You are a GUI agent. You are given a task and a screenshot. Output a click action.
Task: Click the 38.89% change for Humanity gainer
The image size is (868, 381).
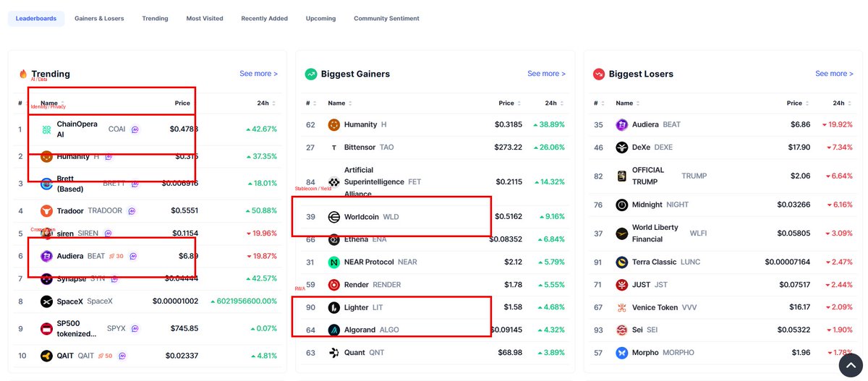tap(548, 124)
